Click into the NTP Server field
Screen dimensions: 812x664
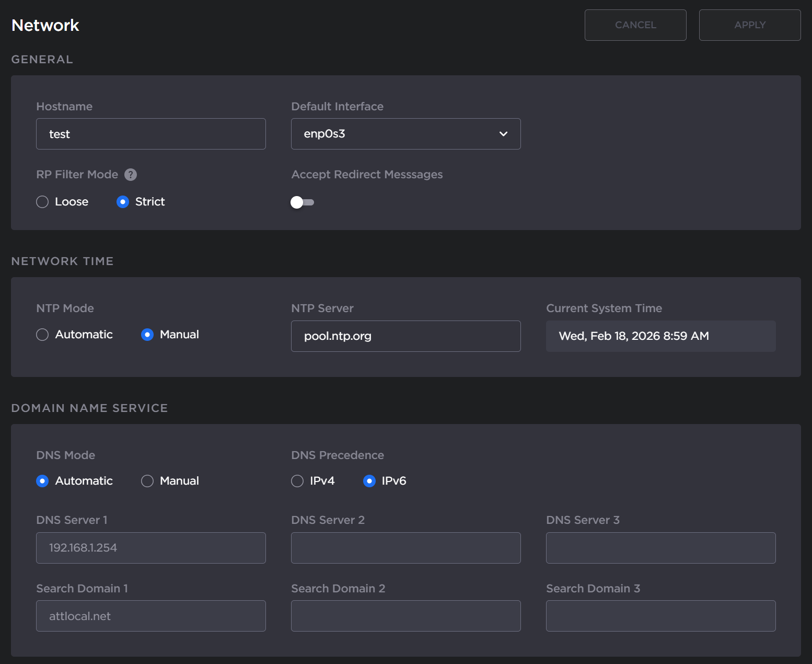pyautogui.click(x=406, y=336)
